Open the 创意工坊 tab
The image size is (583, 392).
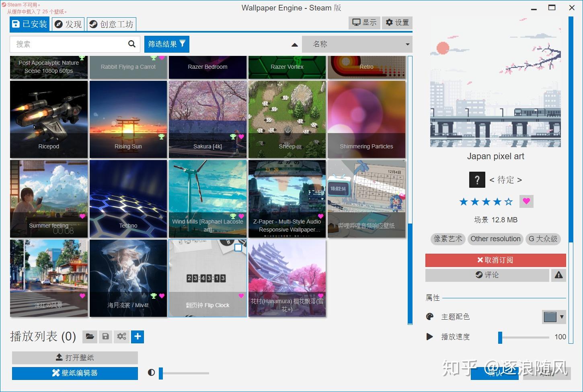pyautogui.click(x=111, y=24)
